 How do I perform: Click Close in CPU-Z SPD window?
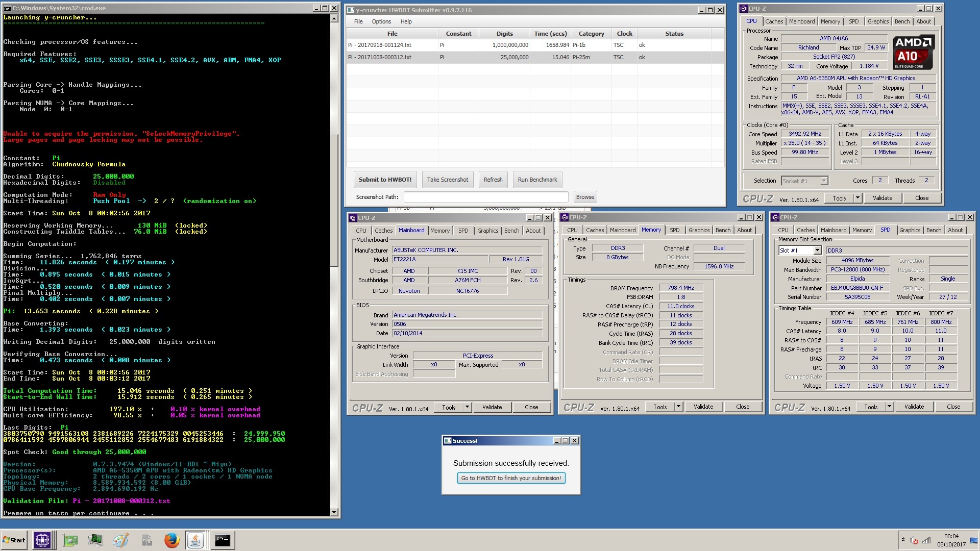click(x=953, y=407)
